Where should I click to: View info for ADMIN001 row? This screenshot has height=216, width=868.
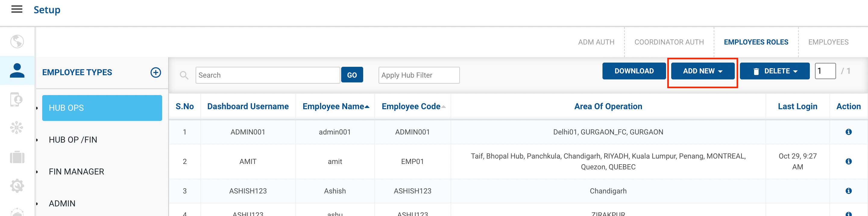point(848,132)
